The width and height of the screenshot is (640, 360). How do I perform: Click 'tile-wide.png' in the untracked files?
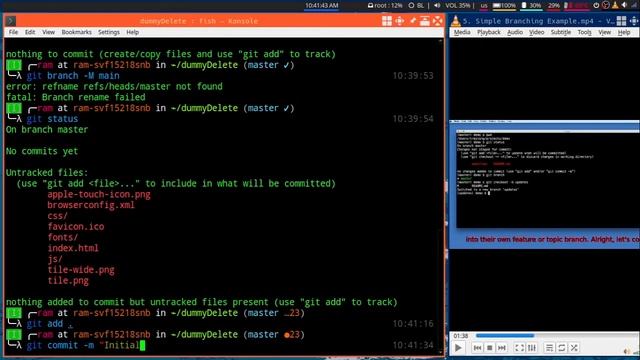click(81, 270)
